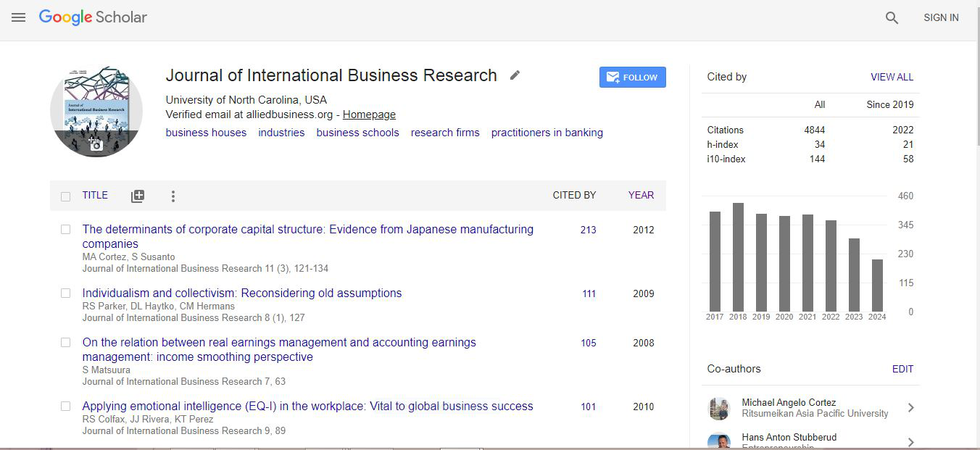Open real earnings management article
The width and height of the screenshot is (980, 450).
[279, 349]
